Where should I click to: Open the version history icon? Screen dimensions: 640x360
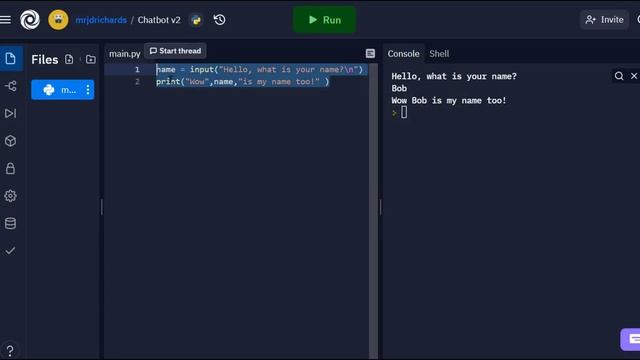[220, 20]
